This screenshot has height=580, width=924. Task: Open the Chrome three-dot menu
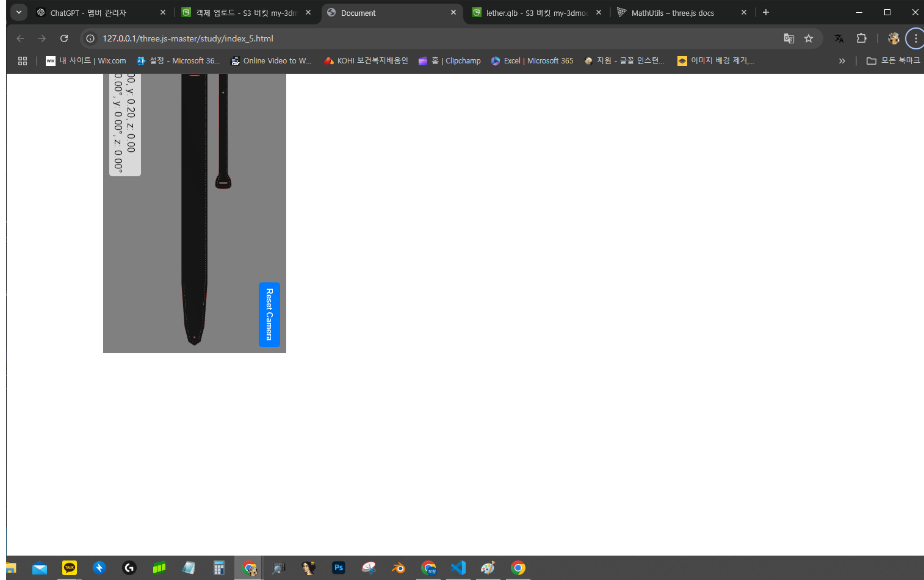(x=915, y=38)
